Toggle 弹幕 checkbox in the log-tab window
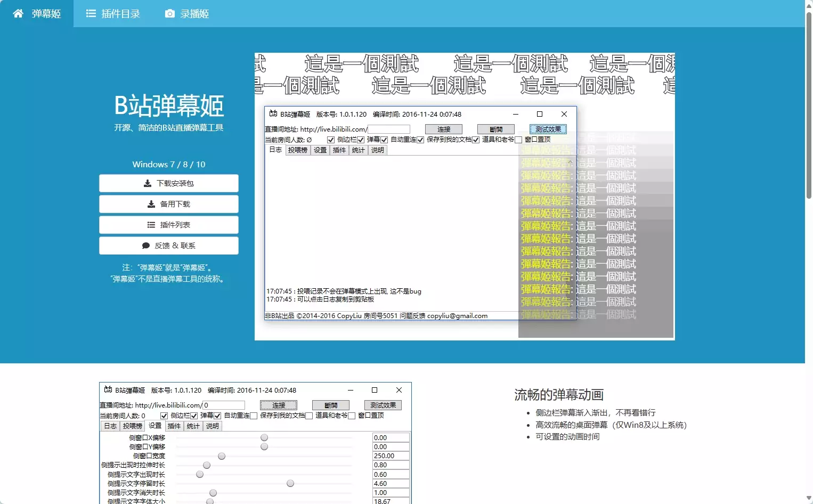 pos(361,140)
